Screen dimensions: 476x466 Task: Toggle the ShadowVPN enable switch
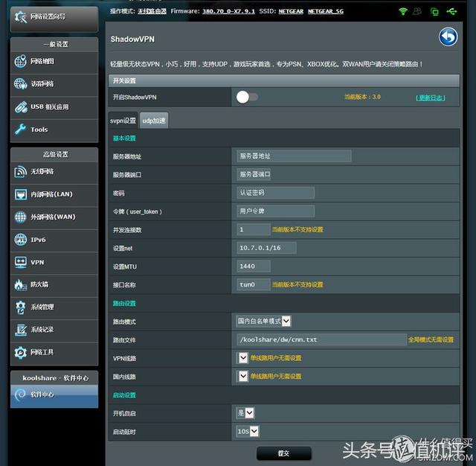[x=247, y=98]
